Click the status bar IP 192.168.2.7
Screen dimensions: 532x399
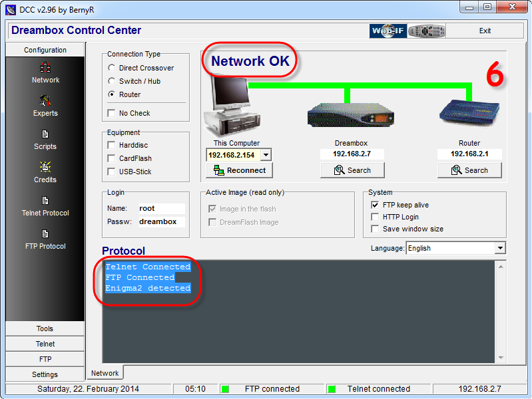[x=480, y=389]
